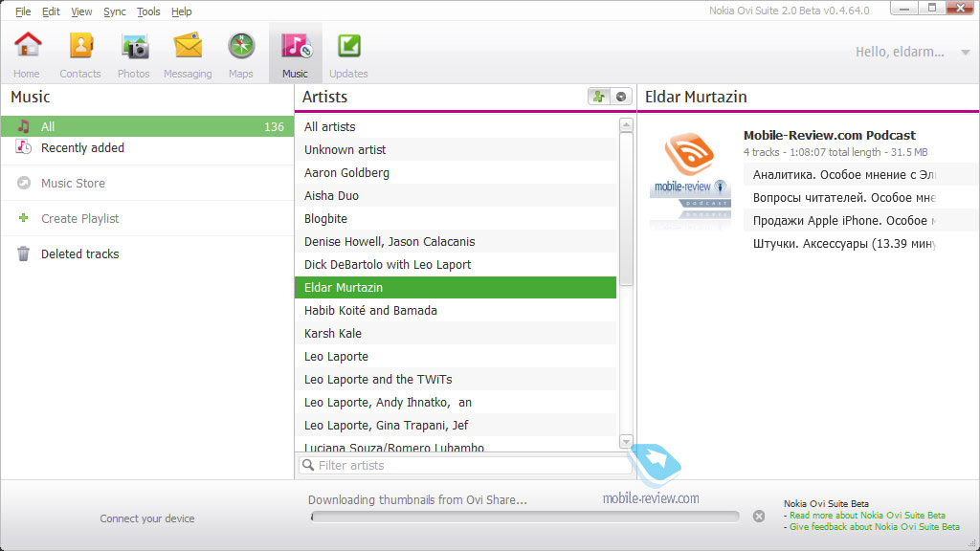Open the Updates section
This screenshot has height=551, width=980.
348,54
